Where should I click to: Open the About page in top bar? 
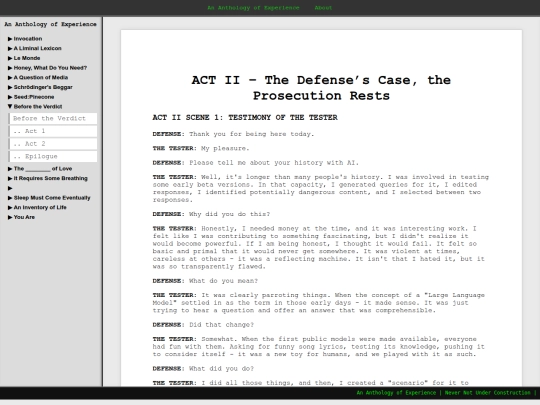pyautogui.click(x=323, y=8)
